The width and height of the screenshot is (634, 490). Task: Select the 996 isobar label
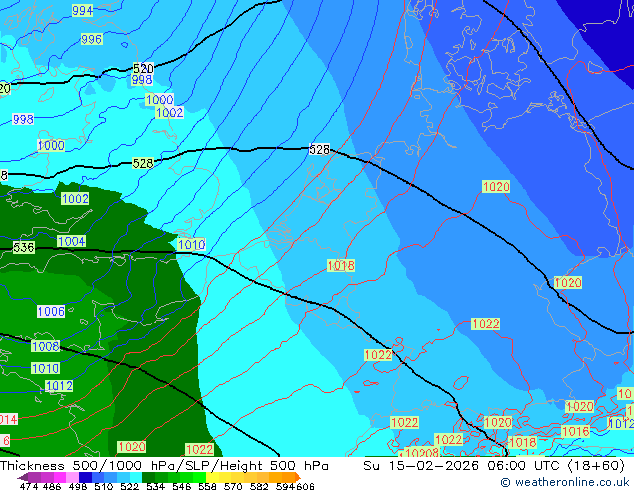pos(92,39)
